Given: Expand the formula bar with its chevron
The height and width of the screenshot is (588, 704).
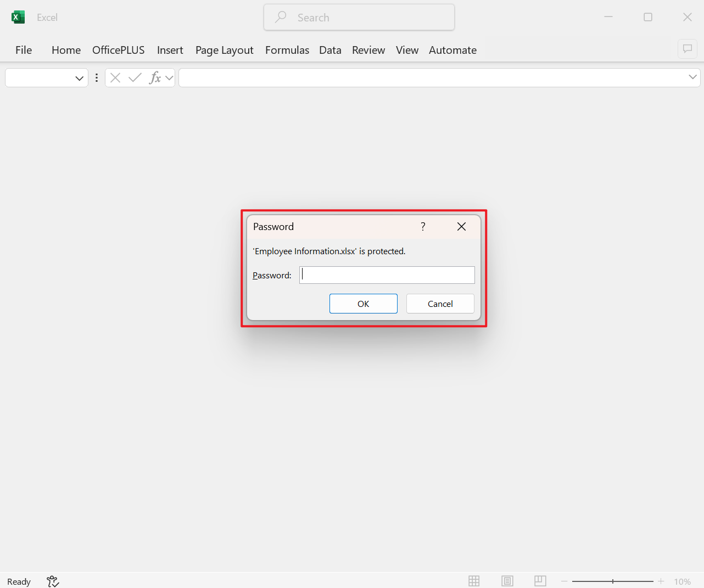Looking at the screenshot, I should 692,77.
